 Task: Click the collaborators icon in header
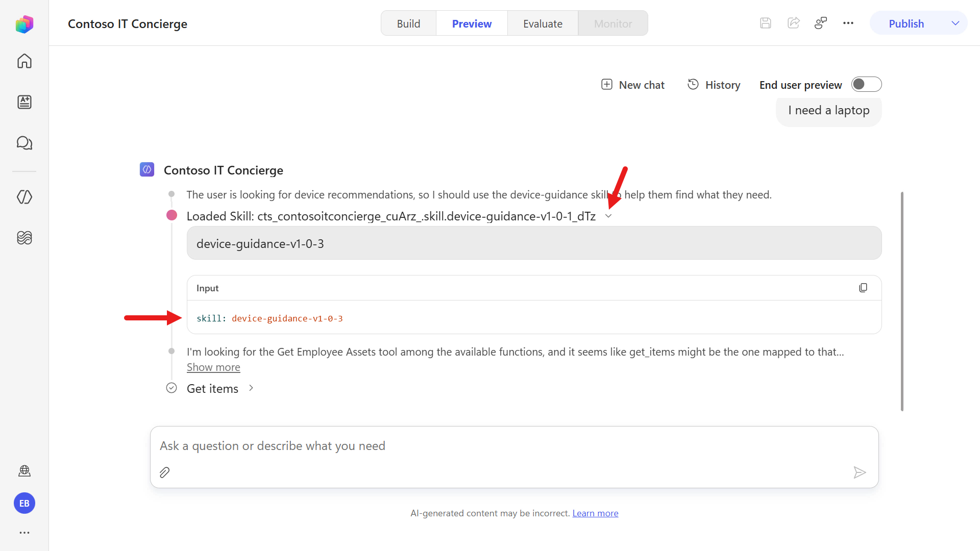821,23
